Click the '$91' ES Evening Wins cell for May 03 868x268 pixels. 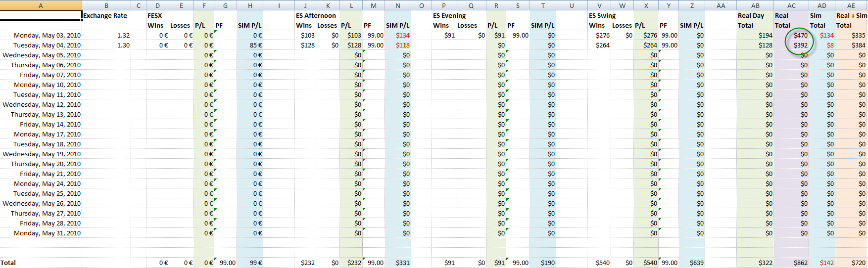pos(444,35)
